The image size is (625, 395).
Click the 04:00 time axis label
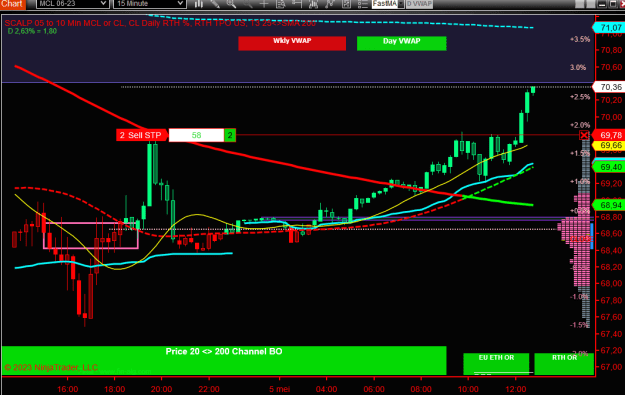tap(326, 389)
